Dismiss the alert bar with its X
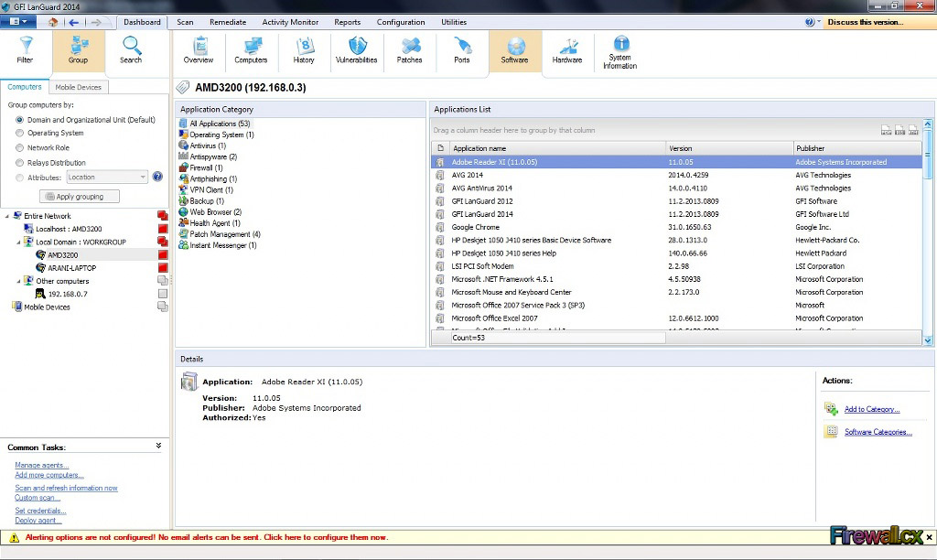Screen dimensions: 937x560 (930, 537)
